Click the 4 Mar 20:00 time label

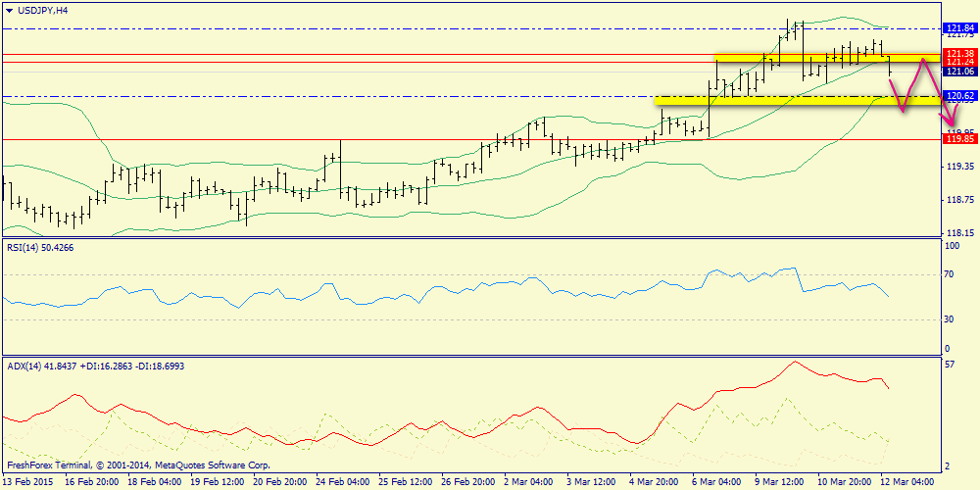656,482
